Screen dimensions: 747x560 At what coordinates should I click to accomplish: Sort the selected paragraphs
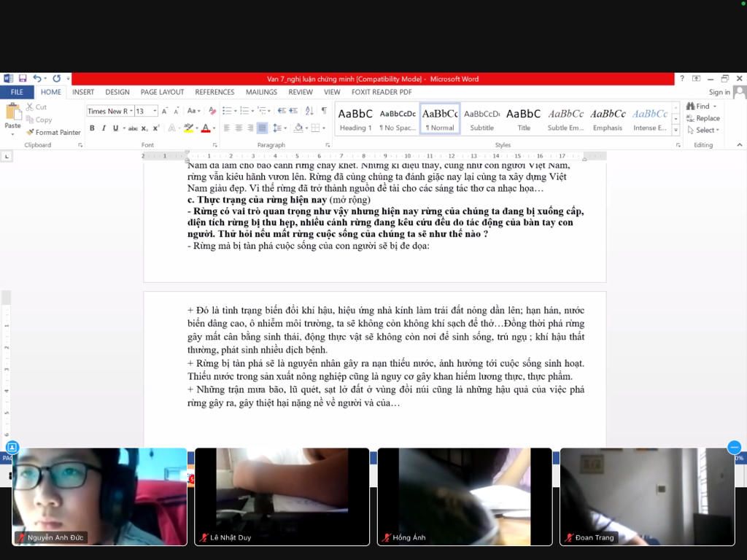pos(309,111)
